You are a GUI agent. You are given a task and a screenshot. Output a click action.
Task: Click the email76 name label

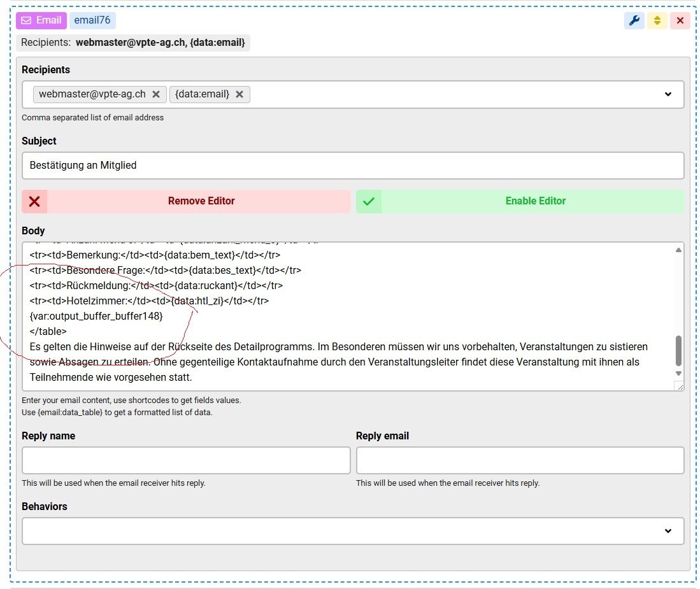pos(92,20)
